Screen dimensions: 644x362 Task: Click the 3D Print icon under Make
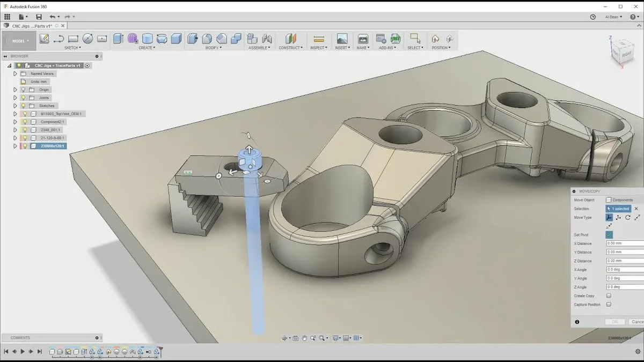(x=363, y=39)
